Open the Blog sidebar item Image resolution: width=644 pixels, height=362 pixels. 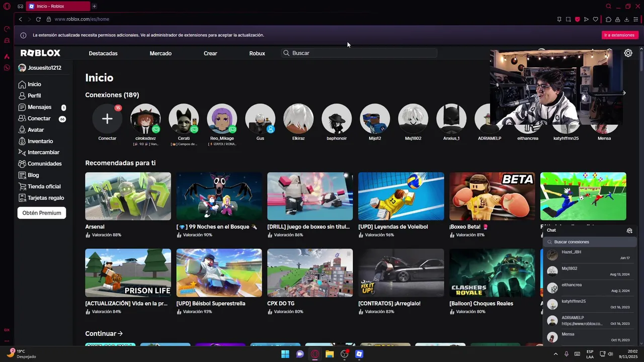point(33,175)
